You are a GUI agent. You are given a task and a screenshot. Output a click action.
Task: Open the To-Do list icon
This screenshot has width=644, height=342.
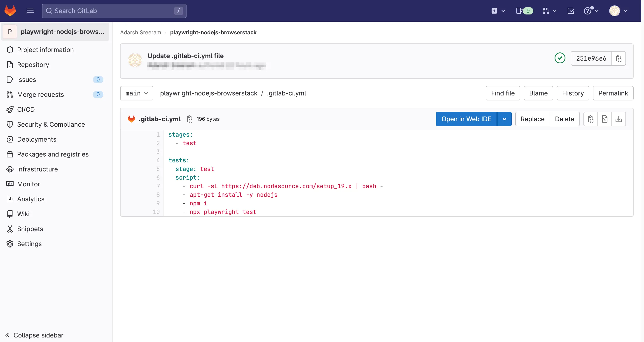(x=571, y=11)
